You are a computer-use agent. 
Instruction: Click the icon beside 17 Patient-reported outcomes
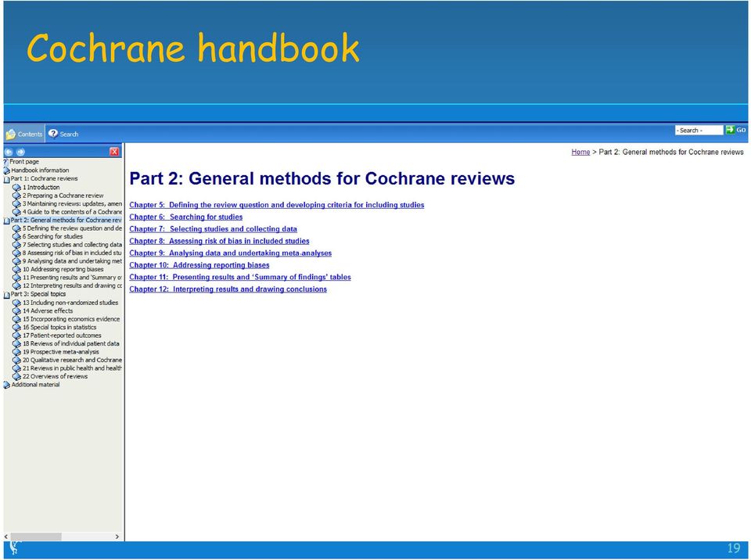[16, 336]
